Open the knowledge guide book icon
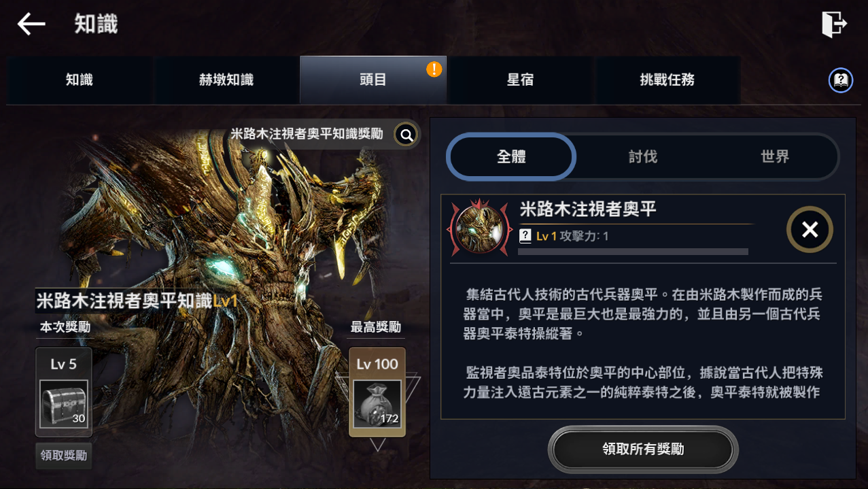Image resolution: width=868 pixels, height=489 pixels. point(841,80)
